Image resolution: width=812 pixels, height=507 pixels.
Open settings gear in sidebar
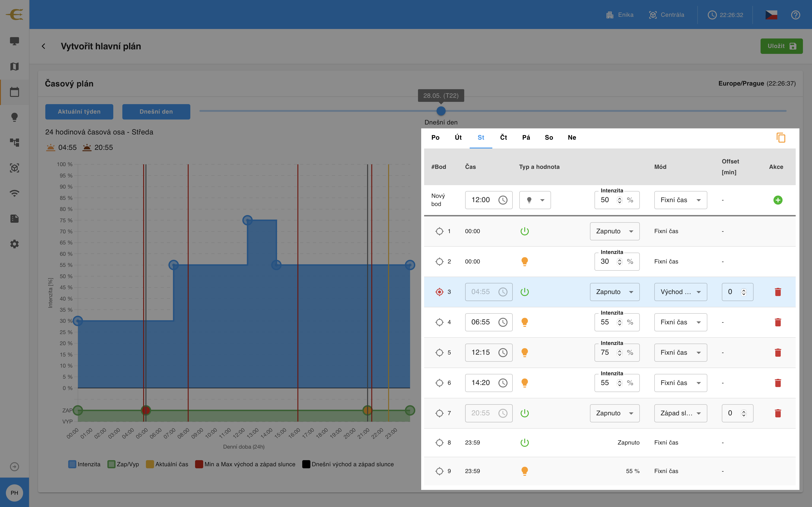pyautogui.click(x=14, y=244)
